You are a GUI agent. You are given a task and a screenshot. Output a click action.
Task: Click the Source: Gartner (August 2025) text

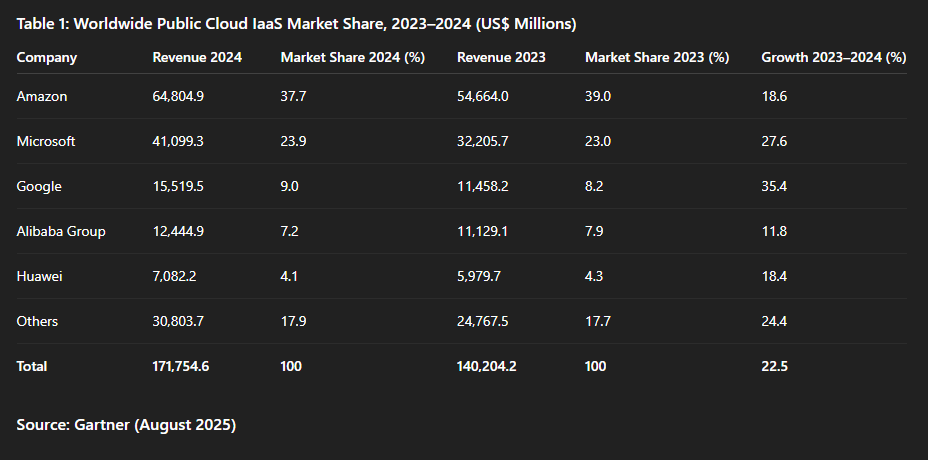point(126,425)
